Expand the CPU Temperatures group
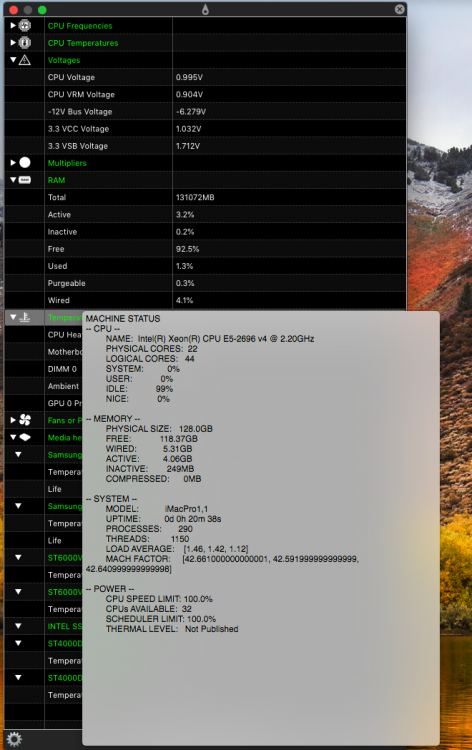Image resolution: width=472 pixels, height=750 pixels. 13,43
